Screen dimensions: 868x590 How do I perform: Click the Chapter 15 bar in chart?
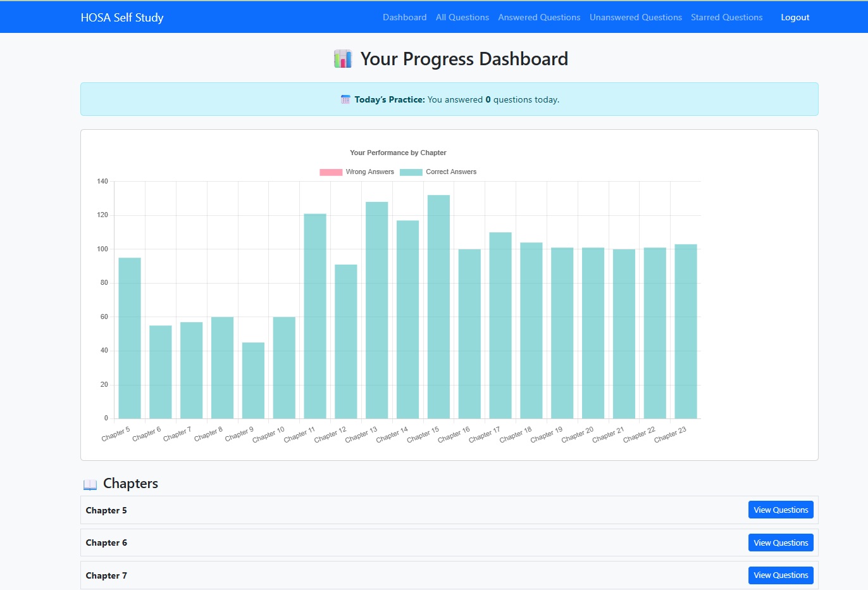(x=438, y=307)
